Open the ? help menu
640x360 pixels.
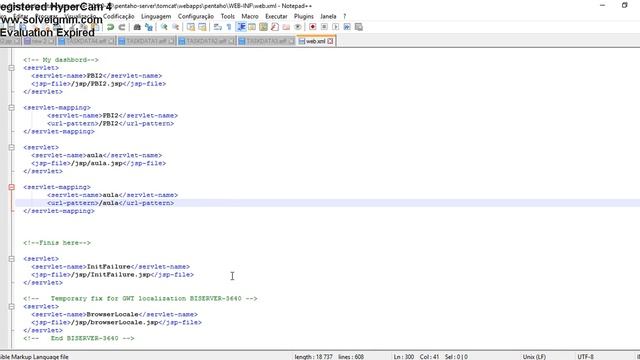pyautogui.click(x=344, y=16)
